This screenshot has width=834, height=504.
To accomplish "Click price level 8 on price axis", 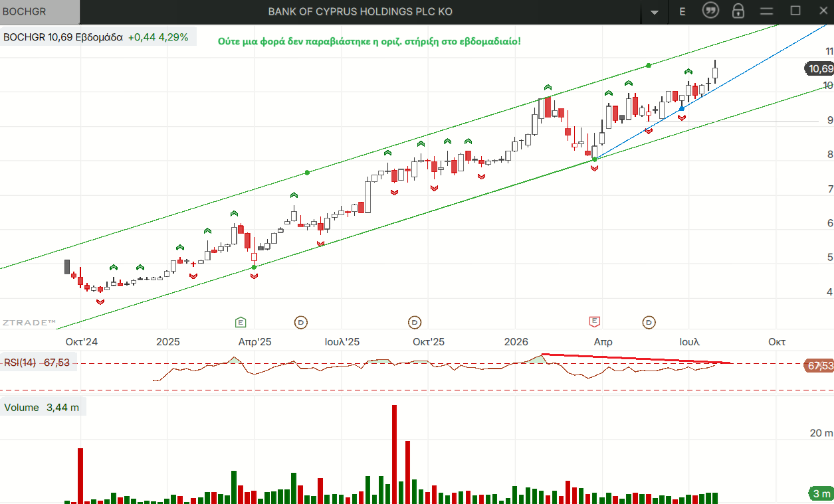I will click(x=829, y=155).
